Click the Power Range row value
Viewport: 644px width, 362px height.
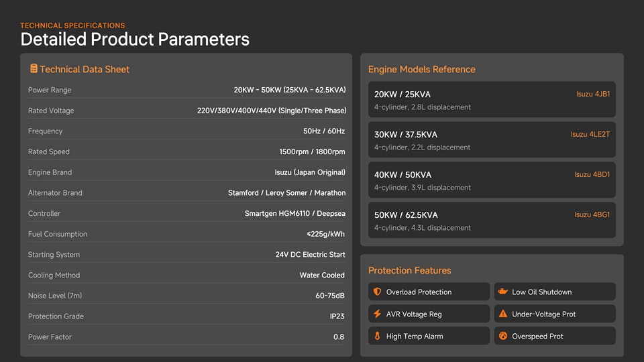(289, 90)
